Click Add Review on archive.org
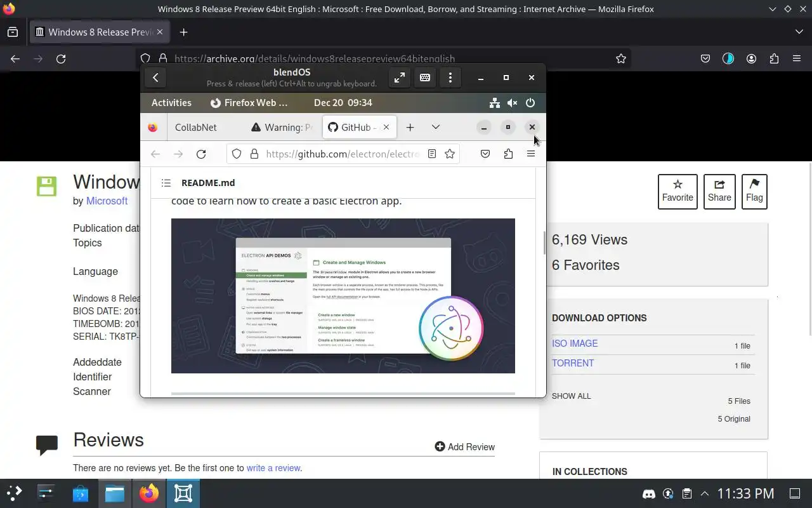The width and height of the screenshot is (812, 508). click(464, 447)
